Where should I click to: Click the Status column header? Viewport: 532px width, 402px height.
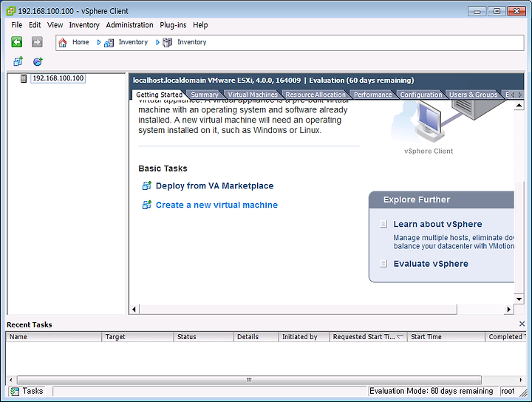click(203, 337)
